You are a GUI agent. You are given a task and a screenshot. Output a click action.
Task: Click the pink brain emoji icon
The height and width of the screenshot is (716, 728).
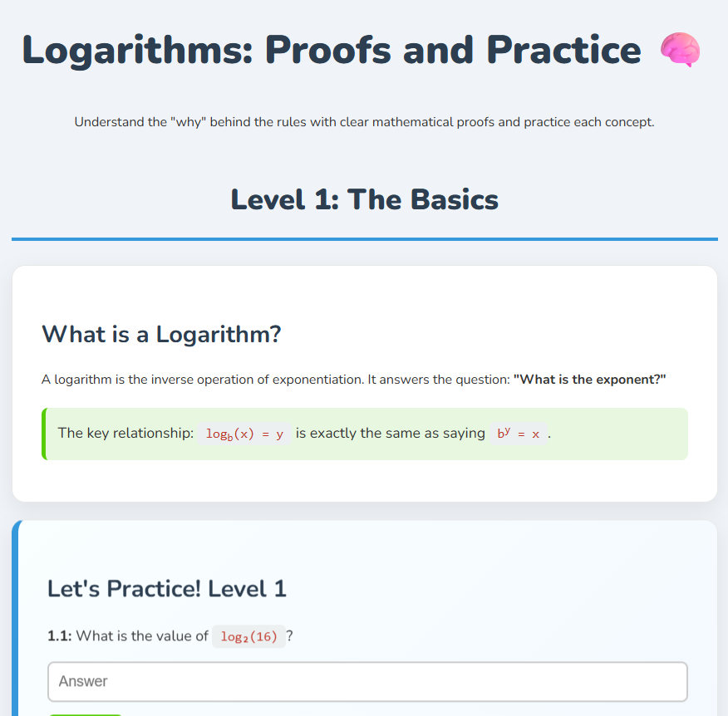(681, 51)
